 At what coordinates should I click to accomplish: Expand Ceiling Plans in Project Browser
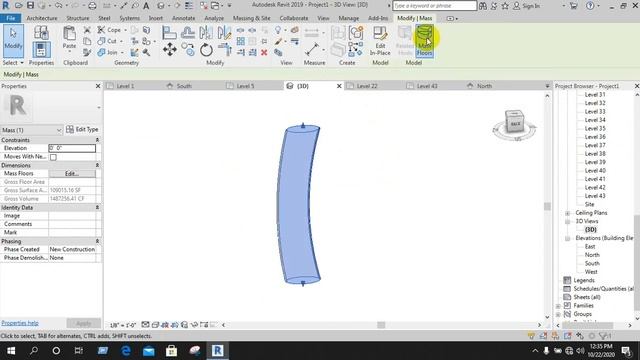tap(567, 213)
